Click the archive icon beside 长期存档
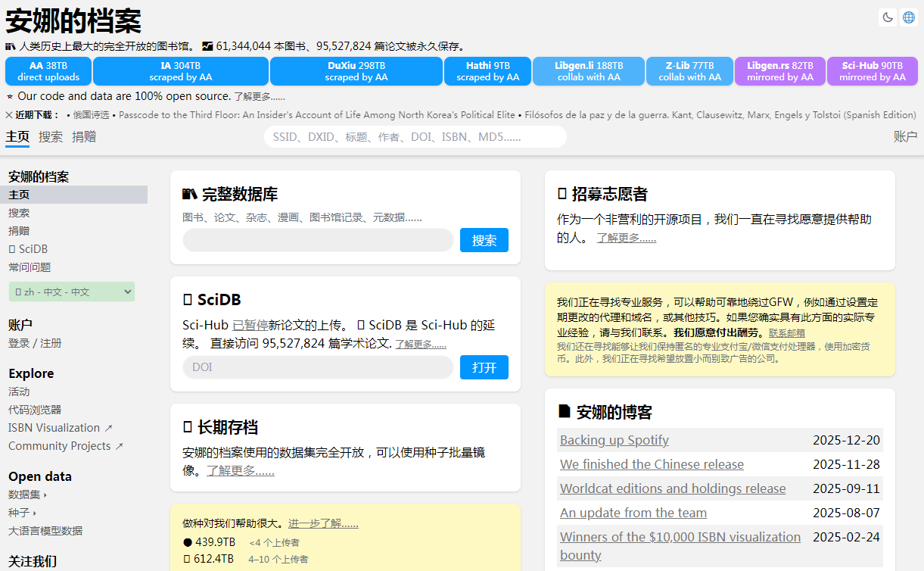924x571 pixels. 188,426
